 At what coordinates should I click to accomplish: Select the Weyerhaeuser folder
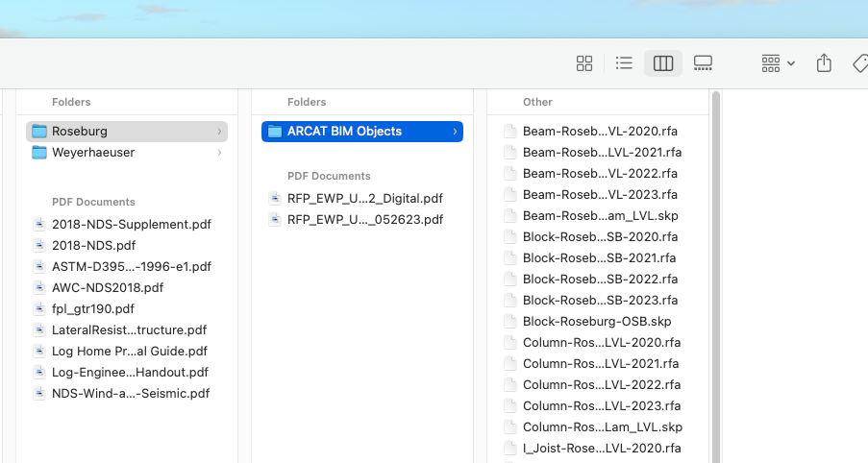click(x=127, y=152)
